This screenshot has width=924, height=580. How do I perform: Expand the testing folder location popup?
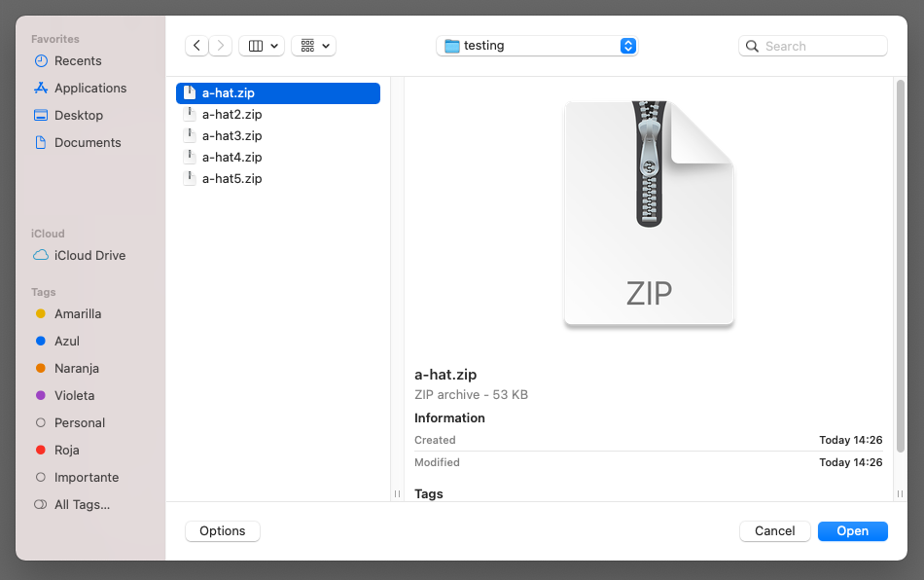[537, 46]
